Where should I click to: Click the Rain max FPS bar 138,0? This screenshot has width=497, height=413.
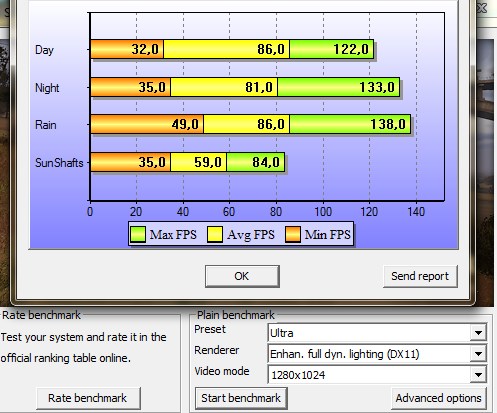pos(350,124)
